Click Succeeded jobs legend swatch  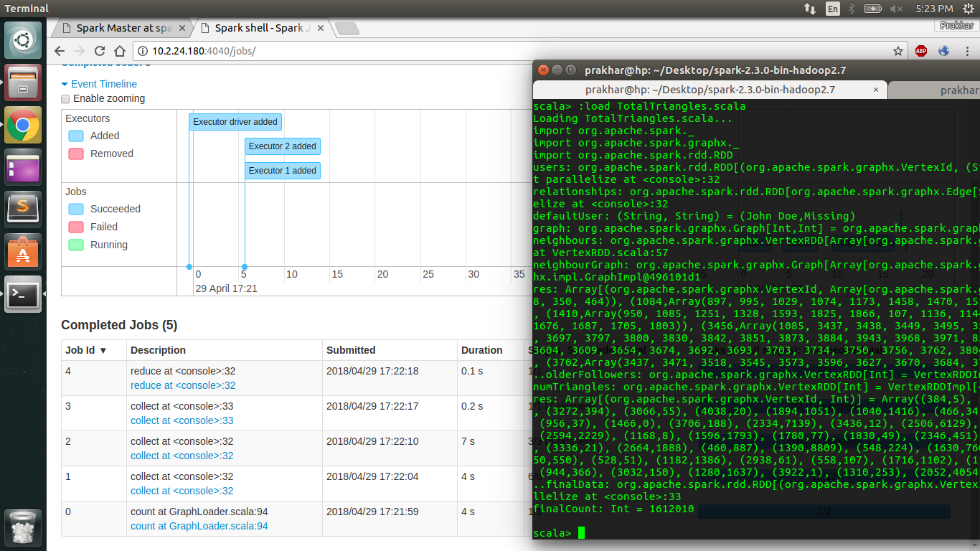coord(76,209)
